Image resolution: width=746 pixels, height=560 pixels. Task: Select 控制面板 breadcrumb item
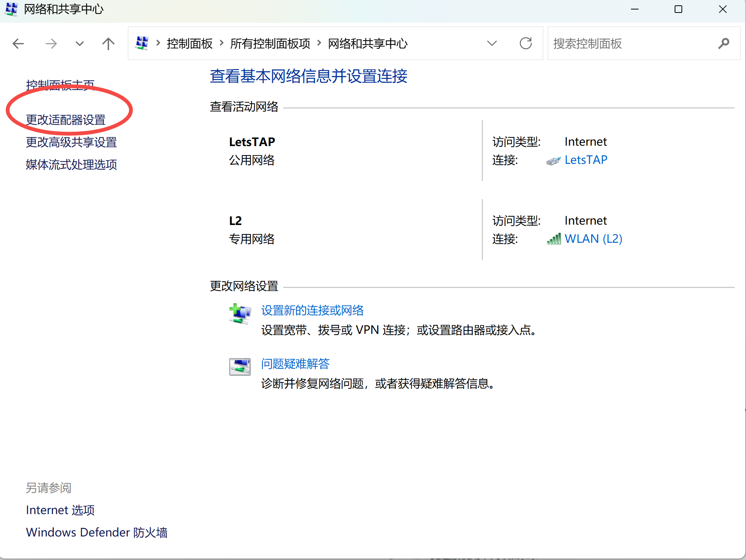click(189, 44)
